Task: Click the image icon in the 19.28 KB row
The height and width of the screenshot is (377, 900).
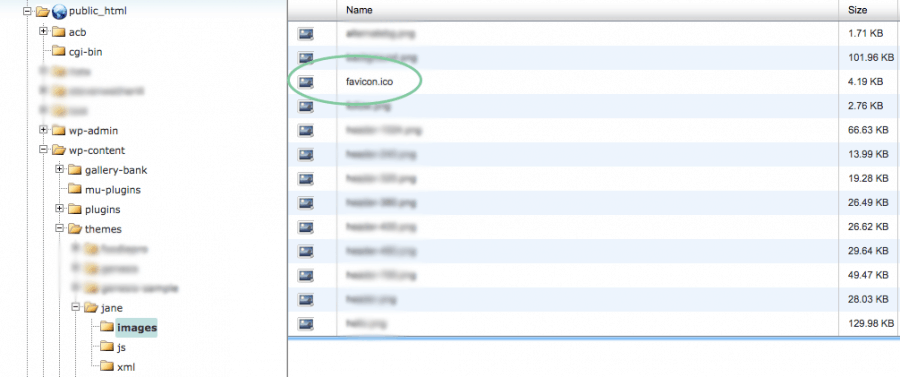Action: [x=305, y=178]
